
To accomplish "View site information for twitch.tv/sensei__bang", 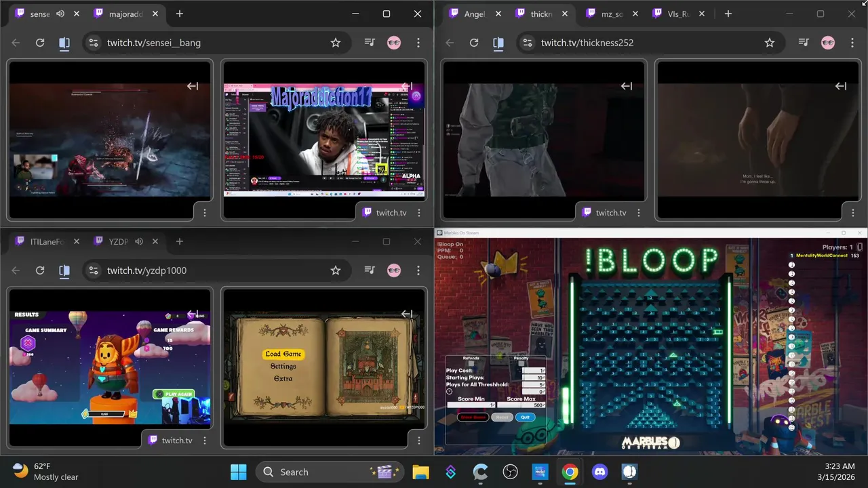I will pyautogui.click(x=94, y=43).
